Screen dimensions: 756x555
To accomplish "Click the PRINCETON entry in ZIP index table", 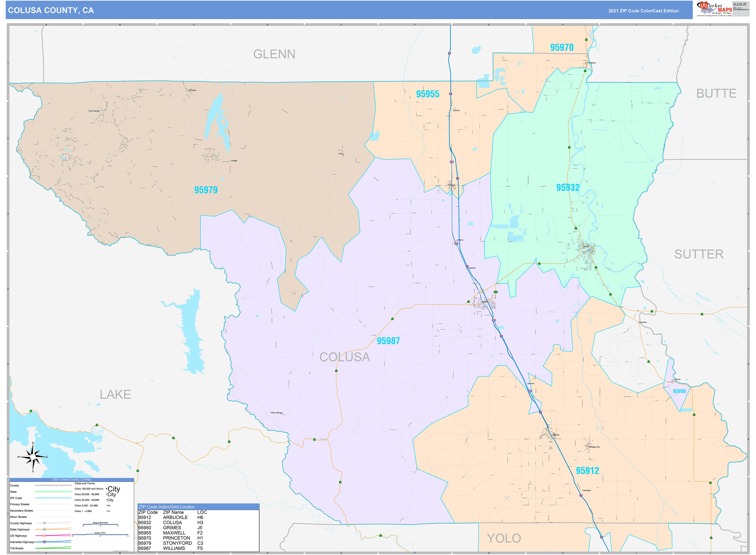I will pos(176,538).
